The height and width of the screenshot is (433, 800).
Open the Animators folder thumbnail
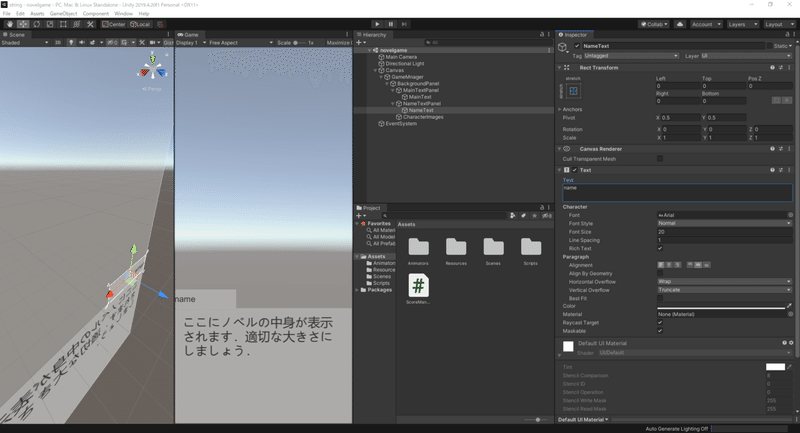pyautogui.click(x=418, y=247)
